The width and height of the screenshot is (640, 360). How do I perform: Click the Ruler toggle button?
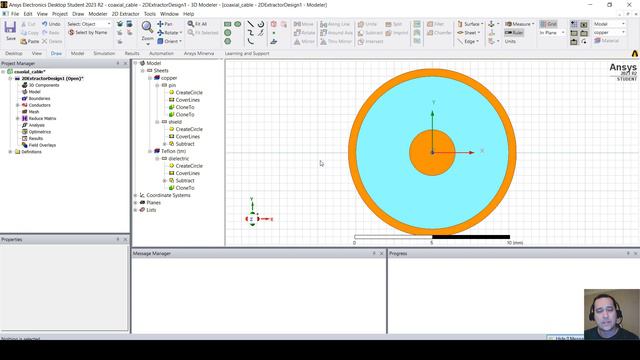(514, 33)
